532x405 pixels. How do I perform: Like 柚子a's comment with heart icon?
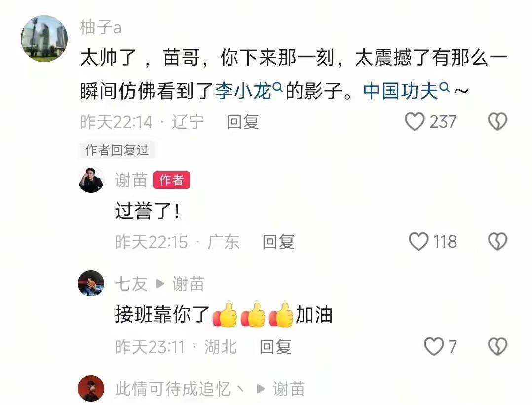[414, 121]
